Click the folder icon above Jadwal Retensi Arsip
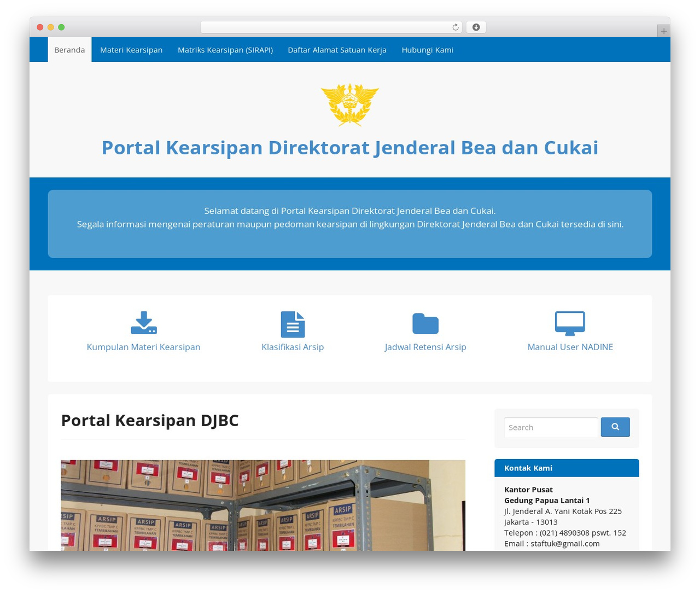Image resolution: width=700 pixels, height=593 pixels. click(425, 323)
